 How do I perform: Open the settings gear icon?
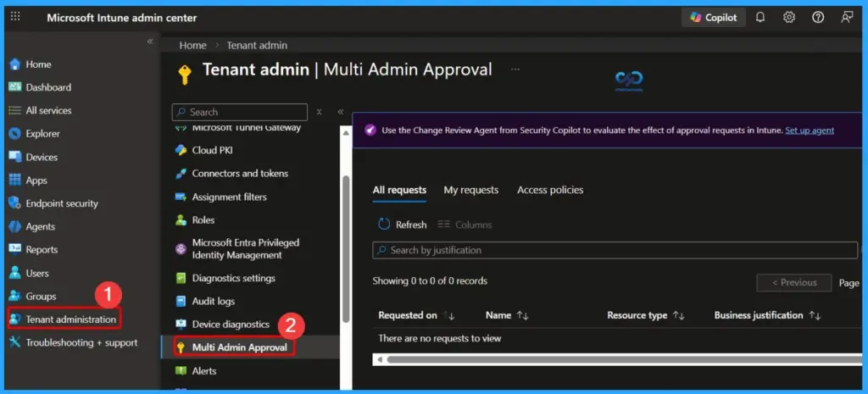(789, 18)
